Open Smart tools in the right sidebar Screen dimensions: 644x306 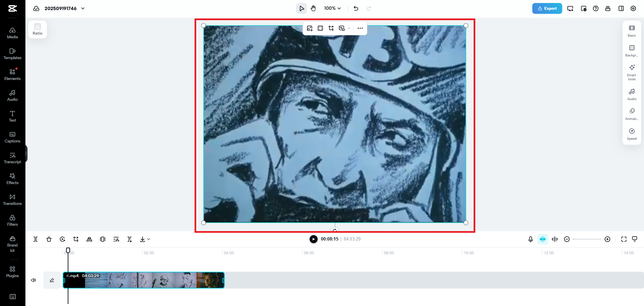click(632, 72)
